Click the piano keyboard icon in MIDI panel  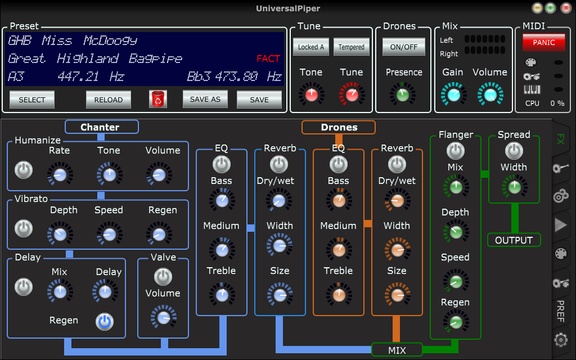pos(532,89)
